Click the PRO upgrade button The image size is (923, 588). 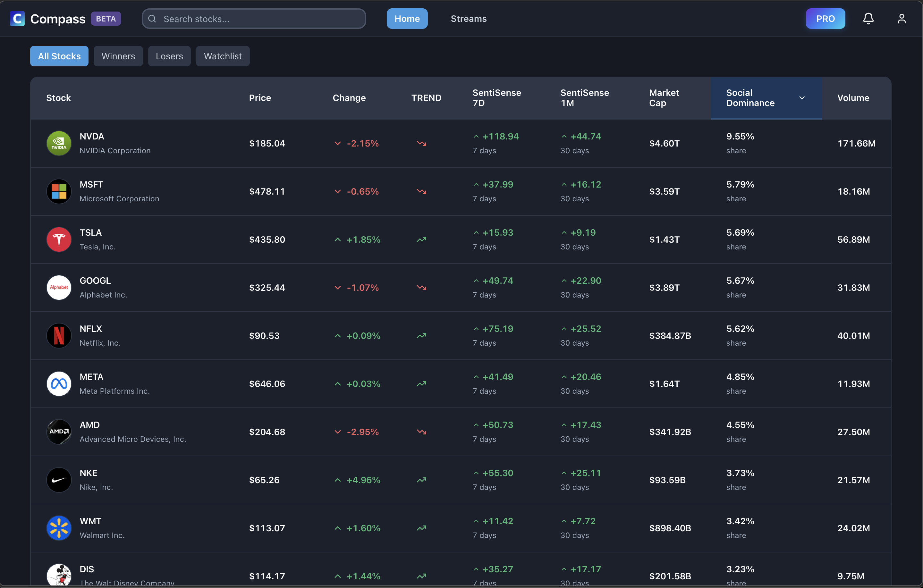tap(825, 18)
